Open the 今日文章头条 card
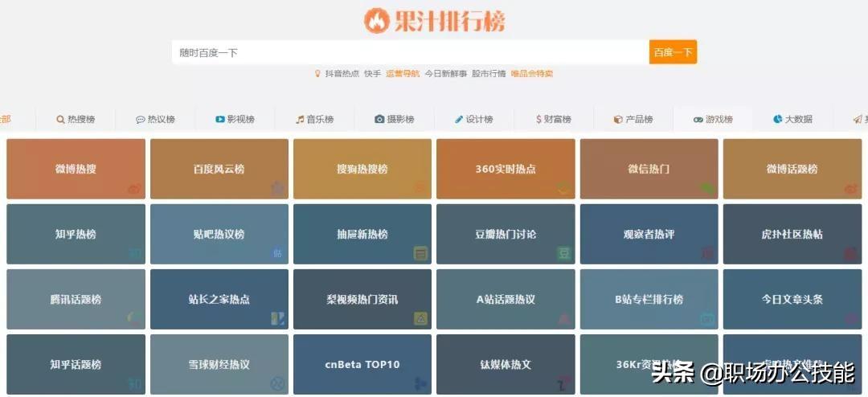This screenshot has width=868, height=397. [792, 299]
